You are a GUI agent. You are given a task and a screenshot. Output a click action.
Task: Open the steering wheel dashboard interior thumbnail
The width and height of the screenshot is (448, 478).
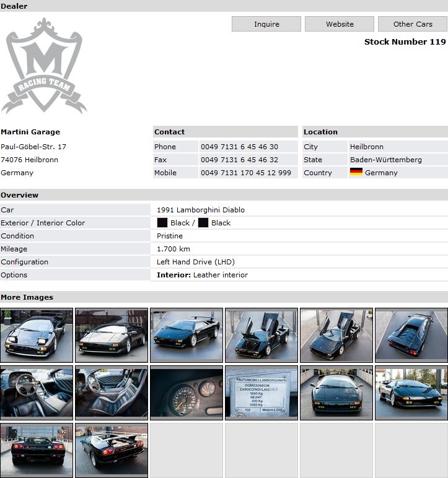pyautogui.click(x=37, y=393)
